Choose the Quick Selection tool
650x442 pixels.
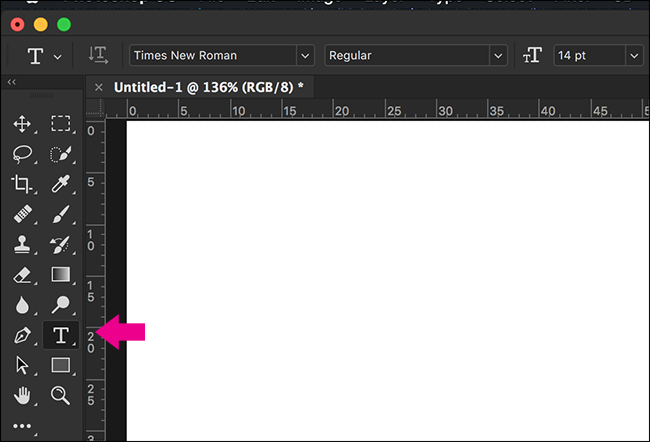point(61,154)
